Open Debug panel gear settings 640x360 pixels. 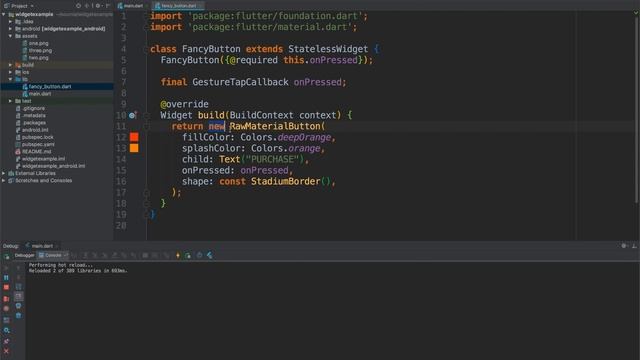624,246
